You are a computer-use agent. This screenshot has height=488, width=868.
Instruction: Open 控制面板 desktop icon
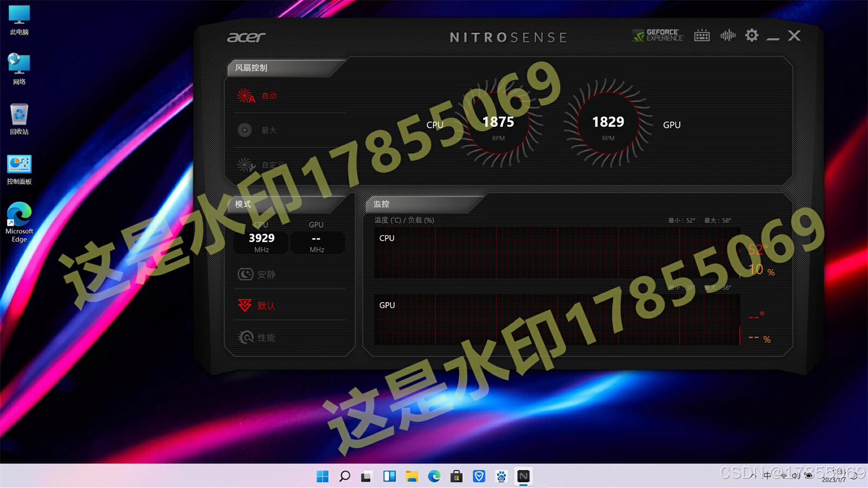(x=19, y=169)
